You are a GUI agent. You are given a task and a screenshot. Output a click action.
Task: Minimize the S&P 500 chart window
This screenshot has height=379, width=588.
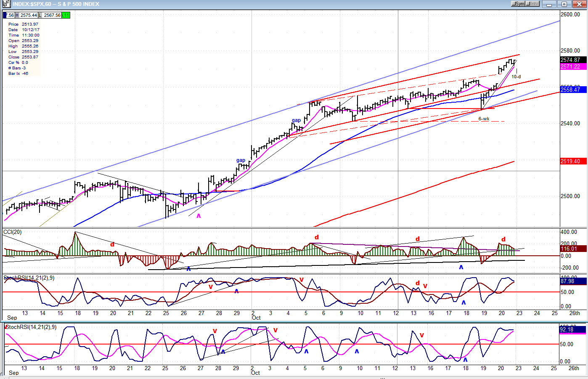(549, 4)
